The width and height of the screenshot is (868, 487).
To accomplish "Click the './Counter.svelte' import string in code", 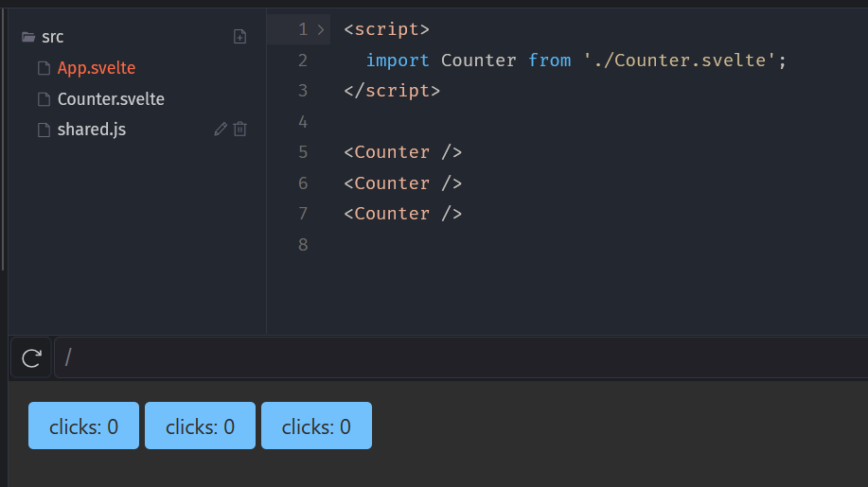I will click(x=681, y=61).
